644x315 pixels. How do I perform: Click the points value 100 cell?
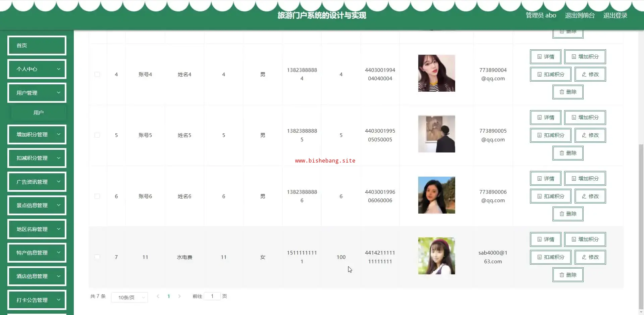click(341, 257)
